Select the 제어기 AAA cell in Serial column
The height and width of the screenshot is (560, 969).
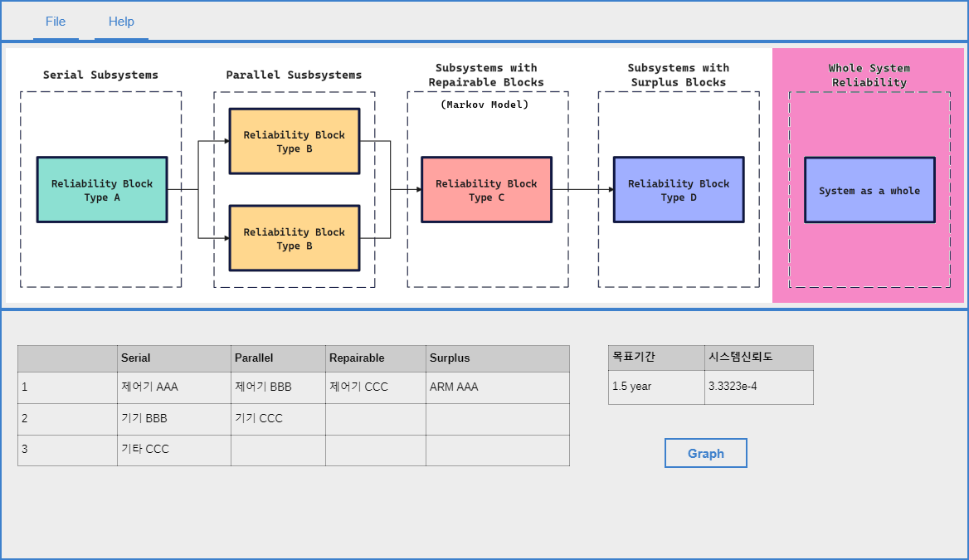[x=173, y=387]
